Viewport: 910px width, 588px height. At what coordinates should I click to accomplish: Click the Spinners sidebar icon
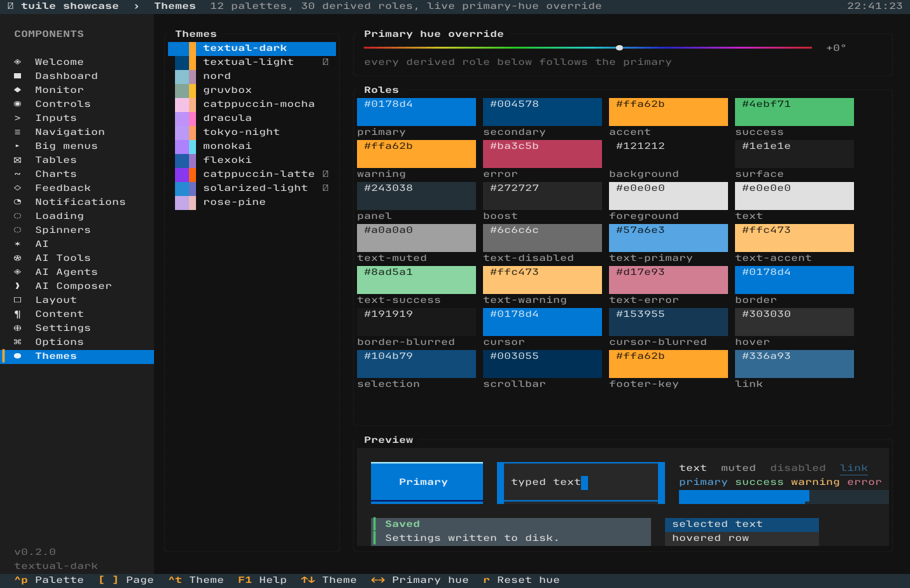18,230
